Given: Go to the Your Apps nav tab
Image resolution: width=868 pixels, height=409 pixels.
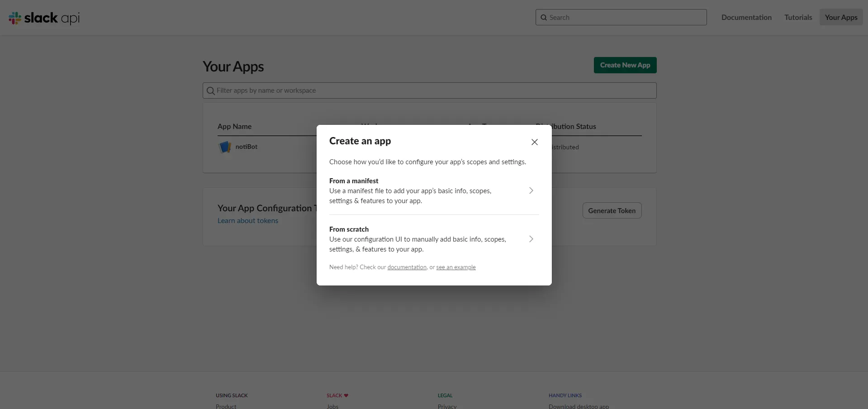Looking at the screenshot, I should tap(841, 17).
